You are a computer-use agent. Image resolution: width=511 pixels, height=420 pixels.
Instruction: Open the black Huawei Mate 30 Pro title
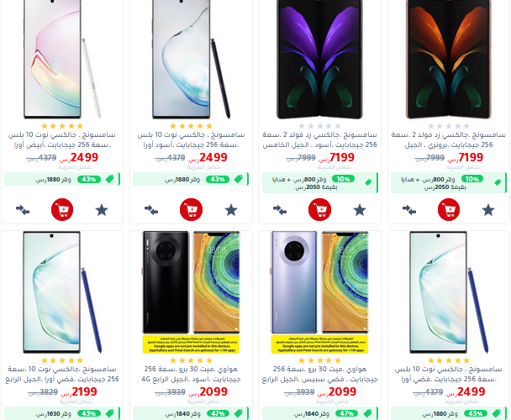(x=191, y=374)
